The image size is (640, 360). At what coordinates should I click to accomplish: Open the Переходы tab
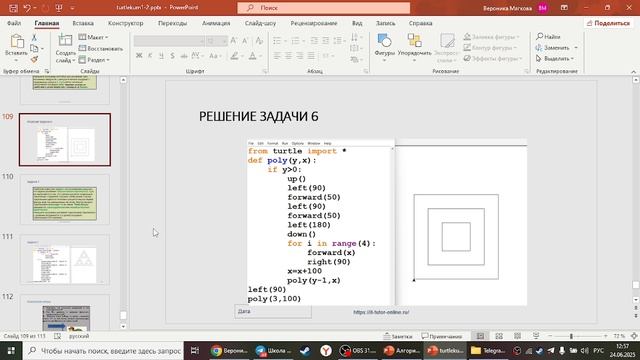(x=172, y=23)
